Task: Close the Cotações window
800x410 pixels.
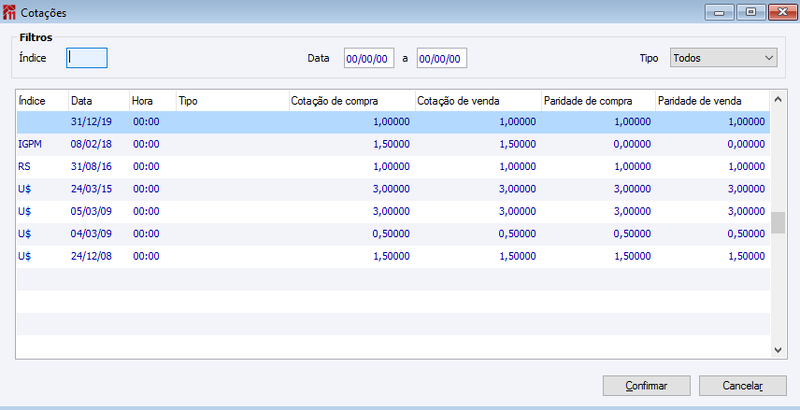Action: point(783,12)
